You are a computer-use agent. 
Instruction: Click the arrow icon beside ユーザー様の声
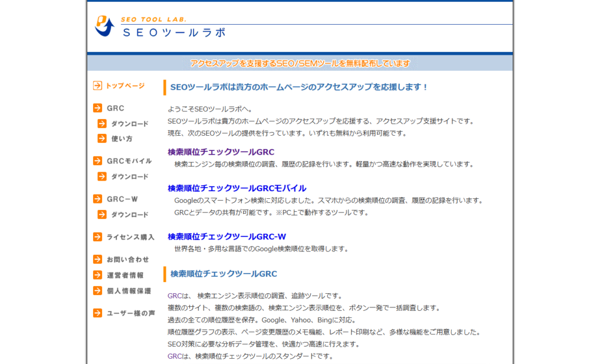pyautogui.click(x=97, y=313)
